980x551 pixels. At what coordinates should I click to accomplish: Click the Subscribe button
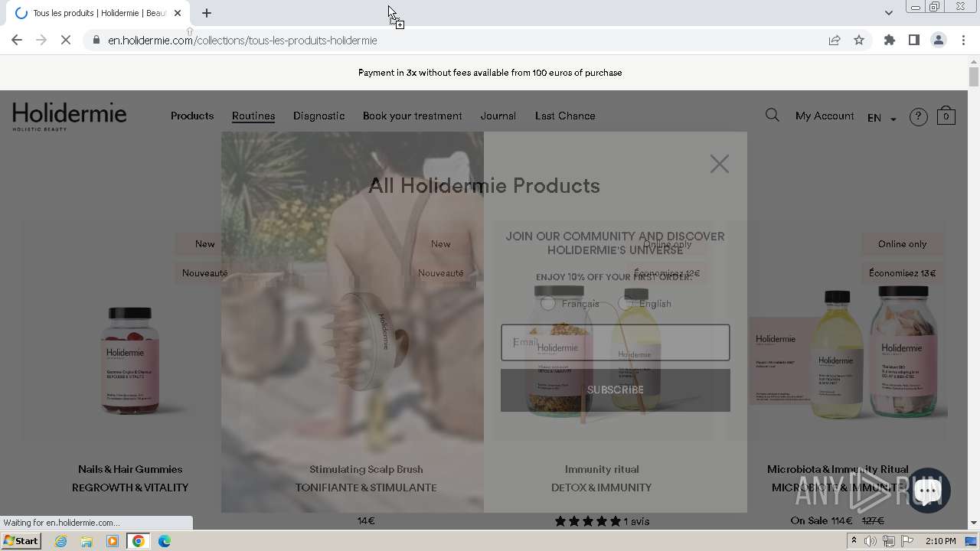[616, 390]
